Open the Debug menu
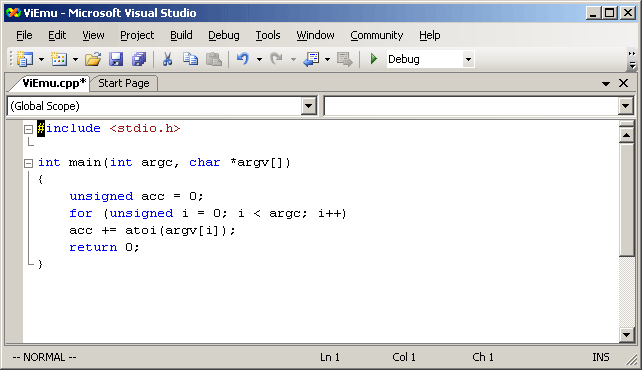 click(224, 36)
